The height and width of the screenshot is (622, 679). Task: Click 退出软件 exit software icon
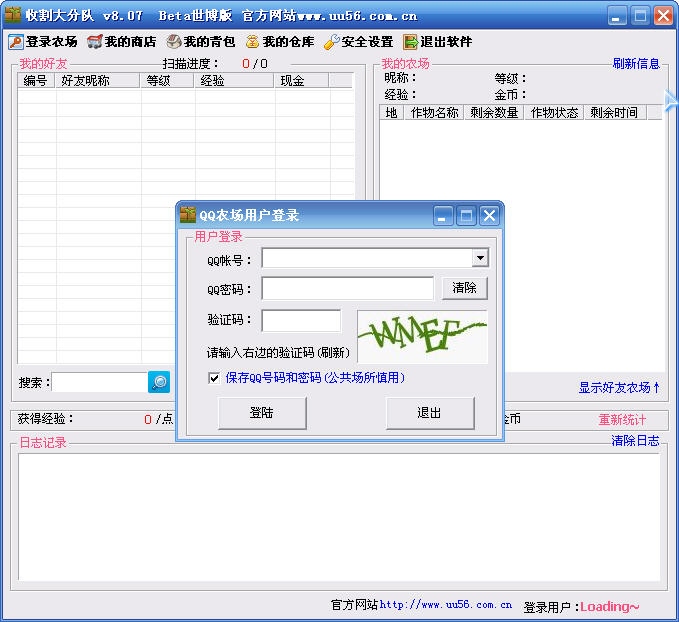point(411,42)
